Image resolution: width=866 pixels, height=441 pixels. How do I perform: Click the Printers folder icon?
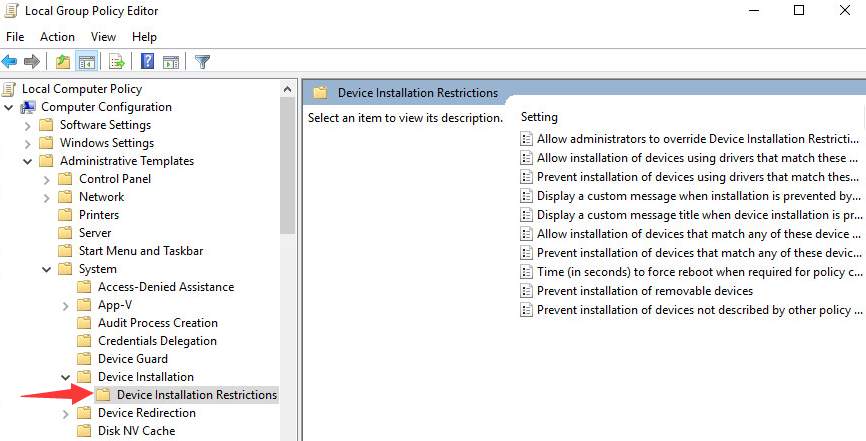click(65, 215)
